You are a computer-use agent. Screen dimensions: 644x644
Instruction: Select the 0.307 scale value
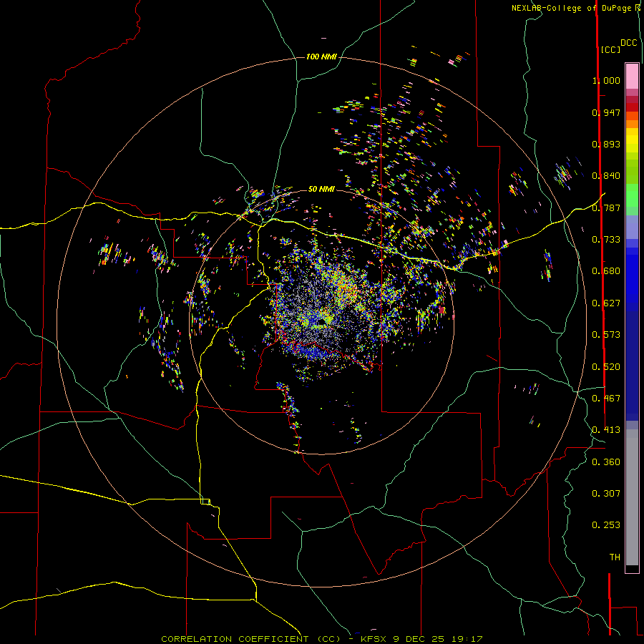(x=606, y=494)
